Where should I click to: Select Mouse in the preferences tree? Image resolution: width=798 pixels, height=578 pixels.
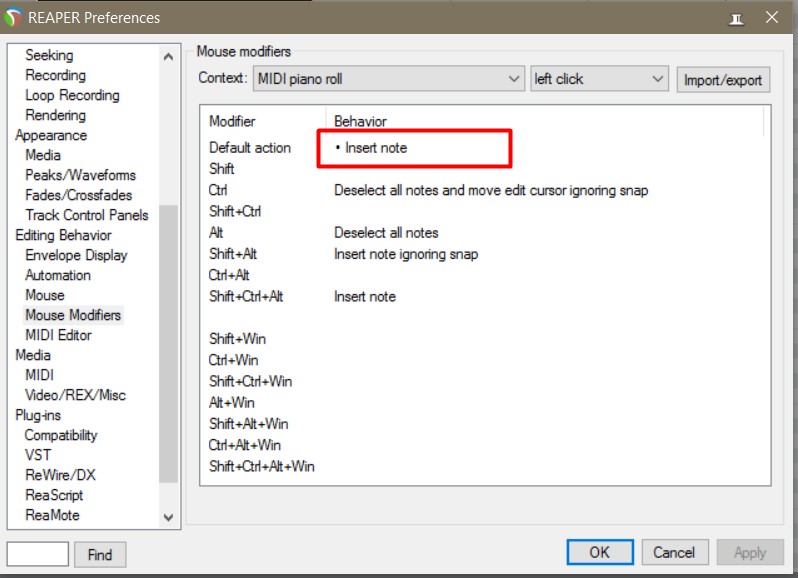[x=45, y=295]
